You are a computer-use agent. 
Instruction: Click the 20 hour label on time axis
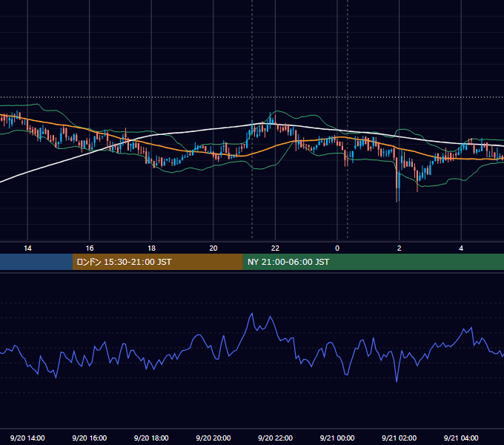[213, 248]
